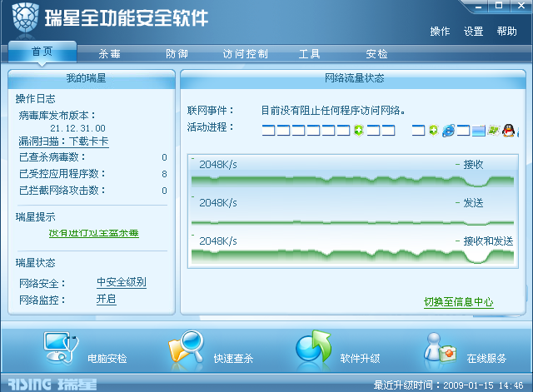Click the 瑞星提示 heading

35,216
